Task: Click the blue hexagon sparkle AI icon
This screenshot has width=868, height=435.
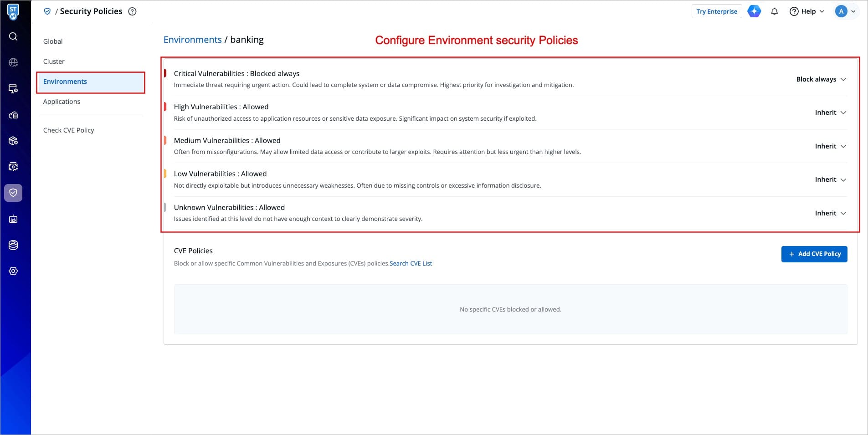Action: tap(754, 11)
